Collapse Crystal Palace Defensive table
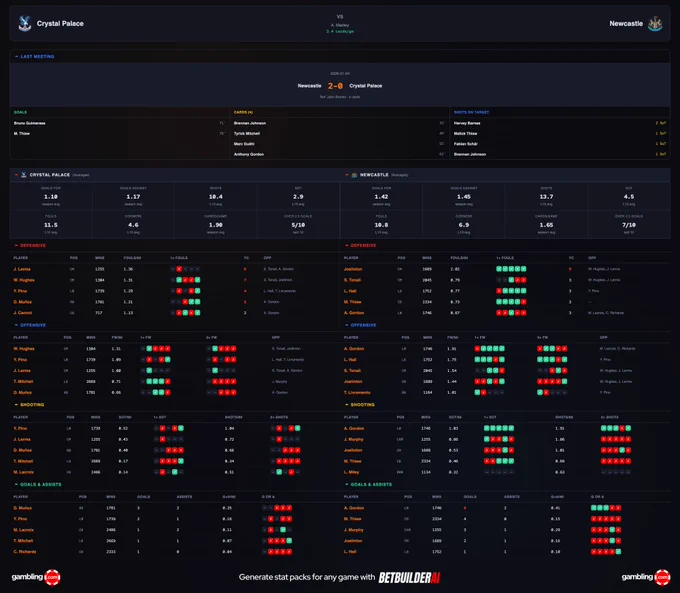The height and width of the screenshot is (593, 680). click(16, 246)
